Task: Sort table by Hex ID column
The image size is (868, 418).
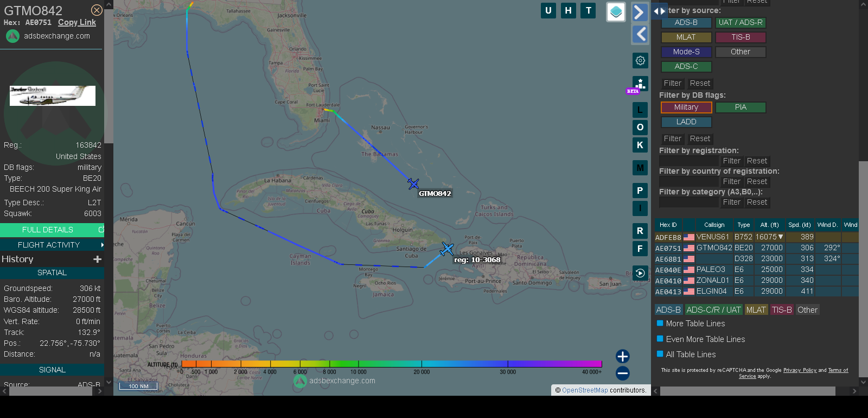Action: pyautogui.click(x=668, y=225)
